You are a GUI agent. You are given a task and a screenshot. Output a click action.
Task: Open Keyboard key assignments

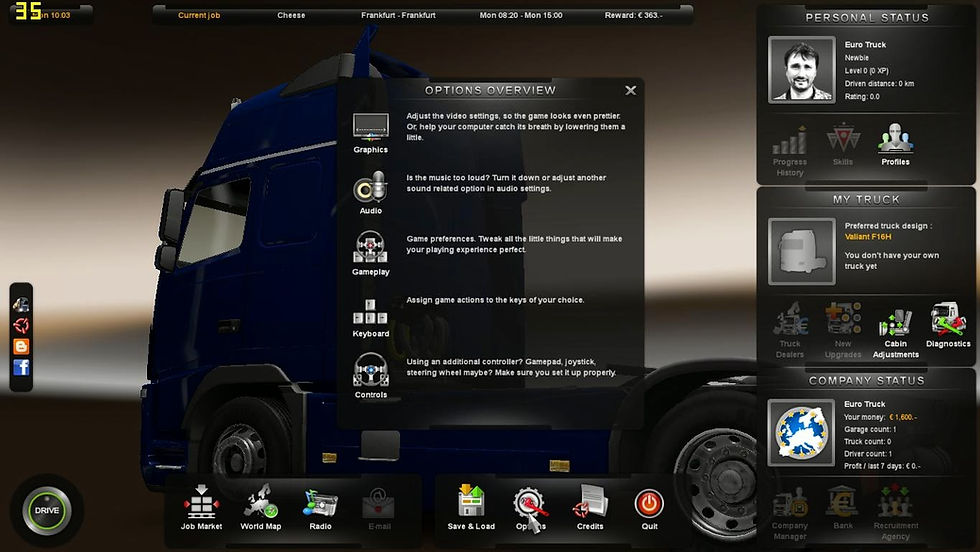371,318
